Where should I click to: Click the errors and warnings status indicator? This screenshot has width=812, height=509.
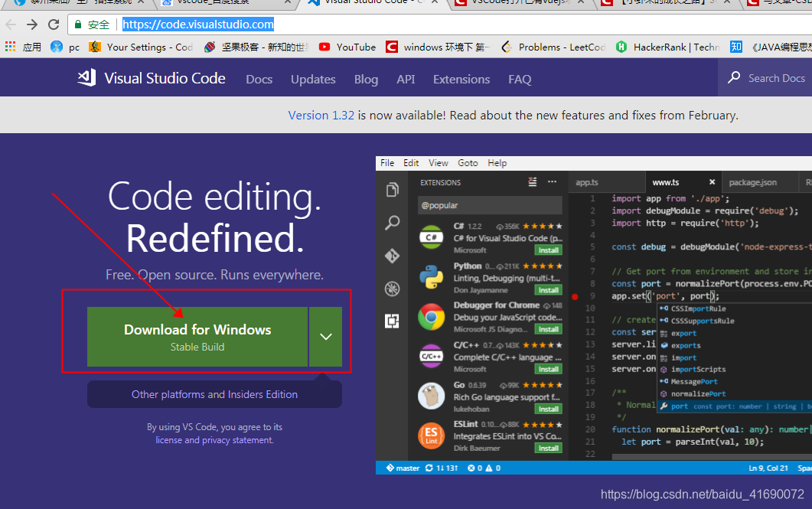[x=484, y=468]
